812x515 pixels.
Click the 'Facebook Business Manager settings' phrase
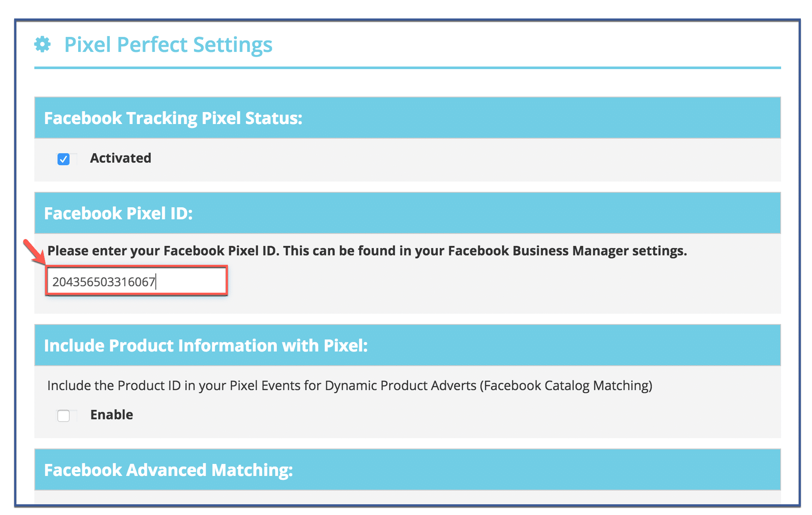pyautogui.click(x=567, y=251)
